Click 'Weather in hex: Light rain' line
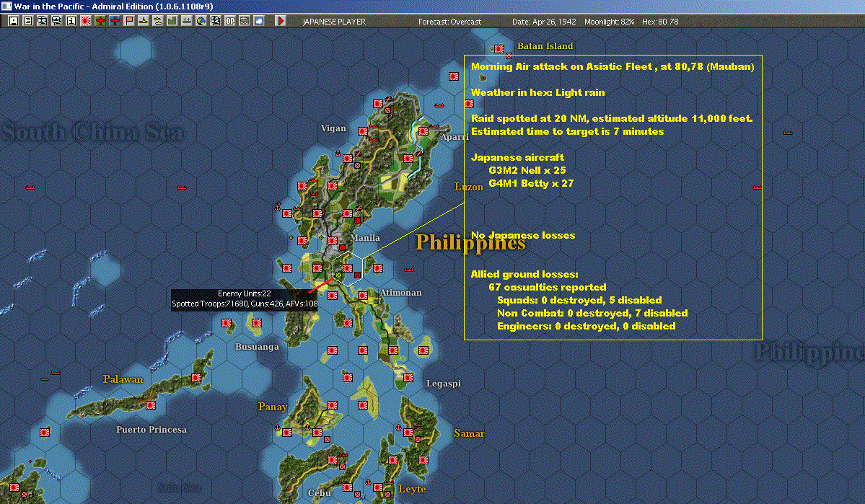 click(x=538, y=92)
